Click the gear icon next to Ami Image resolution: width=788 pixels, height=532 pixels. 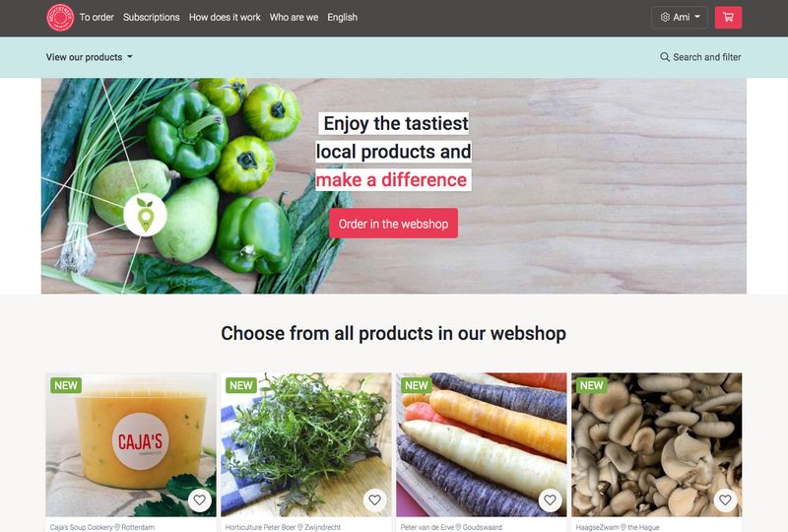665,17
